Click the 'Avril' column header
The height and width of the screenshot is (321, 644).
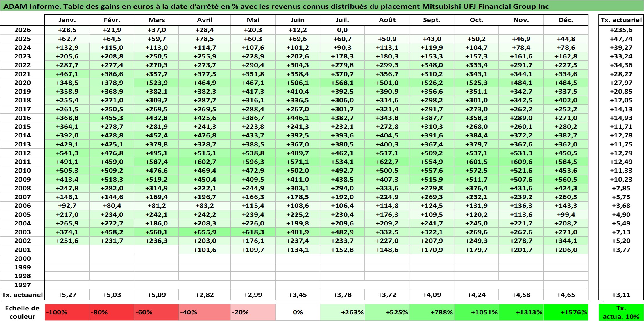205,20
